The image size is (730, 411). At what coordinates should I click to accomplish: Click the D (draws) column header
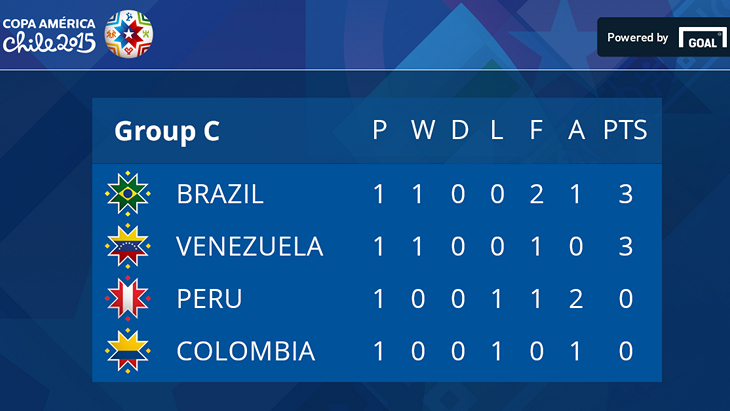[459, 131]
